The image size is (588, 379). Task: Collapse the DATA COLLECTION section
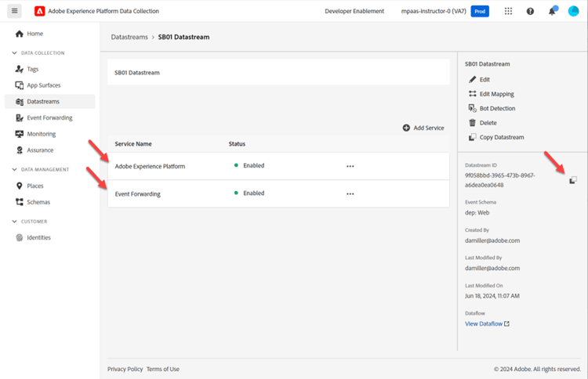pos(14,52)
